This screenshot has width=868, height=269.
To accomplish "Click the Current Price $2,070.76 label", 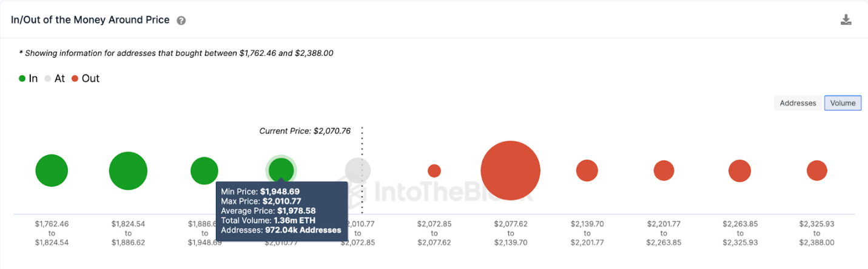I will [305, 131].
